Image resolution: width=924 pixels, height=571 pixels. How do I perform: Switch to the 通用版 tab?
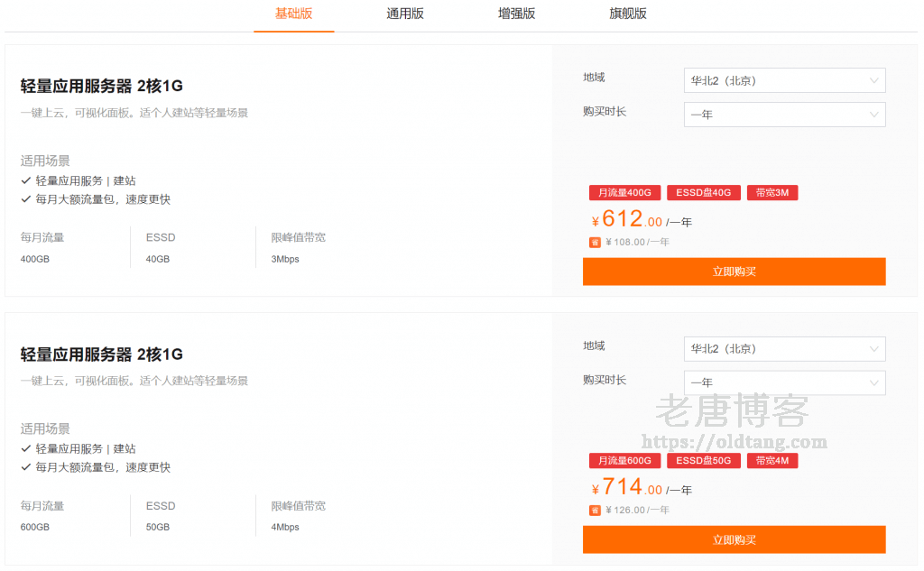(x=404, y=14)
